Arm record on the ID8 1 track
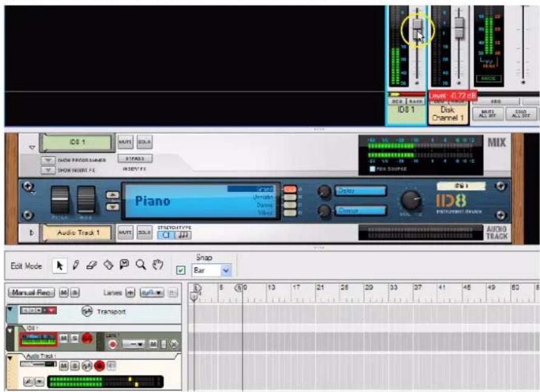The image size is (540, 392). point(87,339)
